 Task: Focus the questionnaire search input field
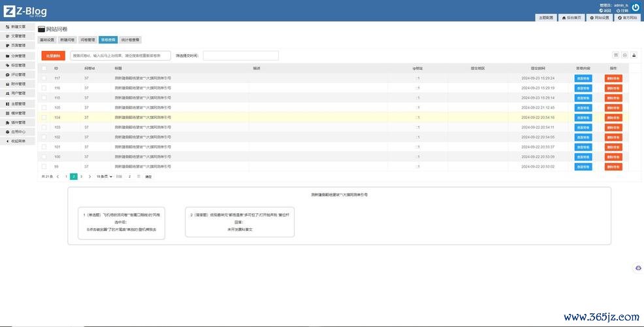coord(120,56)
